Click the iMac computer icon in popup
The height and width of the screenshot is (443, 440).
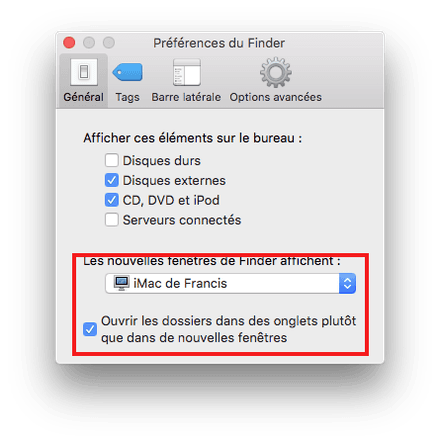coord(121,283)
